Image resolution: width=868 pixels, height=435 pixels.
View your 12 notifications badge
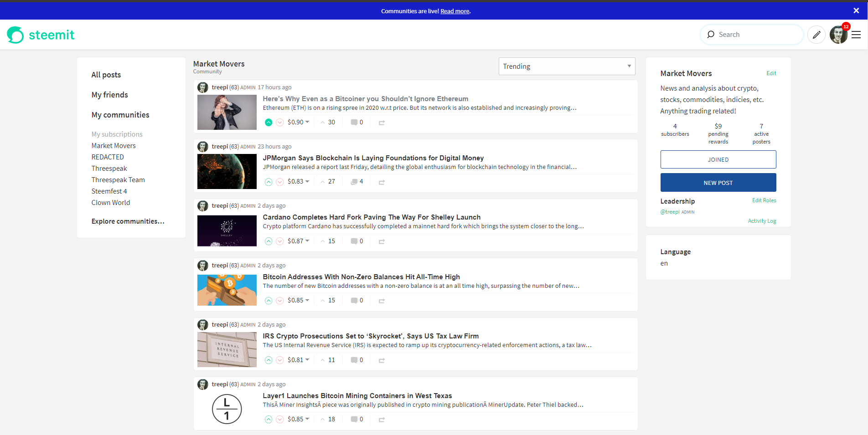pyautogui.click(x=846, y=26)
